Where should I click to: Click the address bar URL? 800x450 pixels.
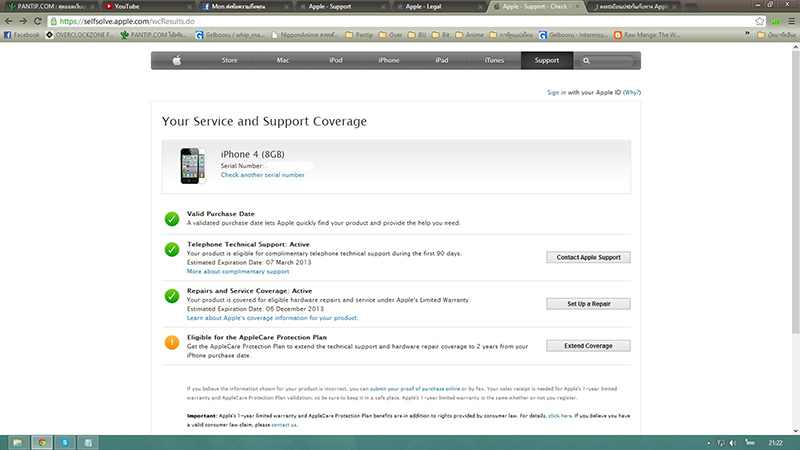point(127,21)
